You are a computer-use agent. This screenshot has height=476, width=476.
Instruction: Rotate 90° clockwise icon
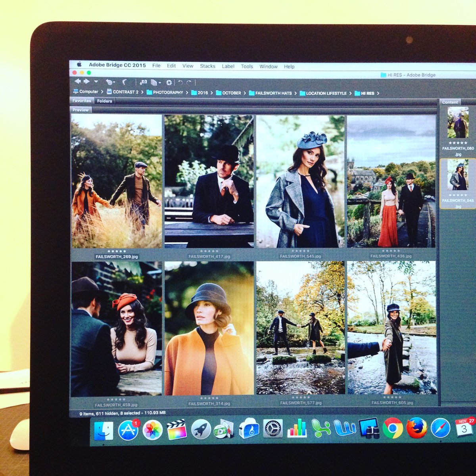point(189,83)
